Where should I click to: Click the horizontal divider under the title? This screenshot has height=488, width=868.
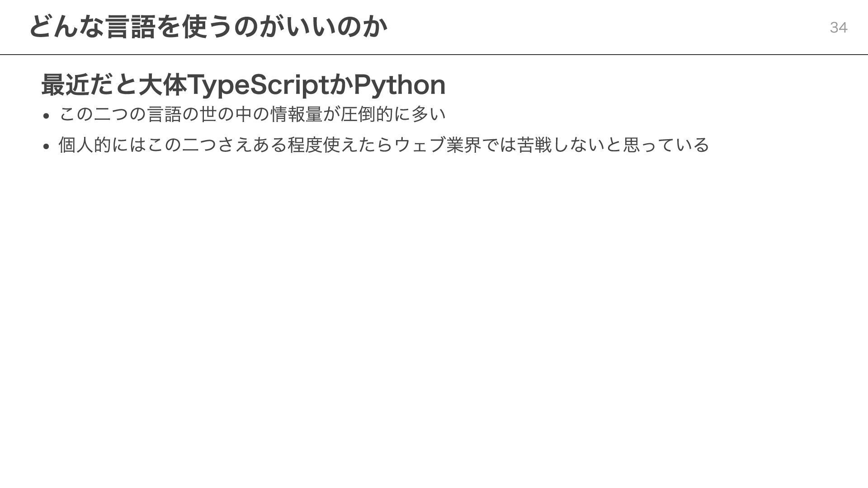click(x=434, y=55)
